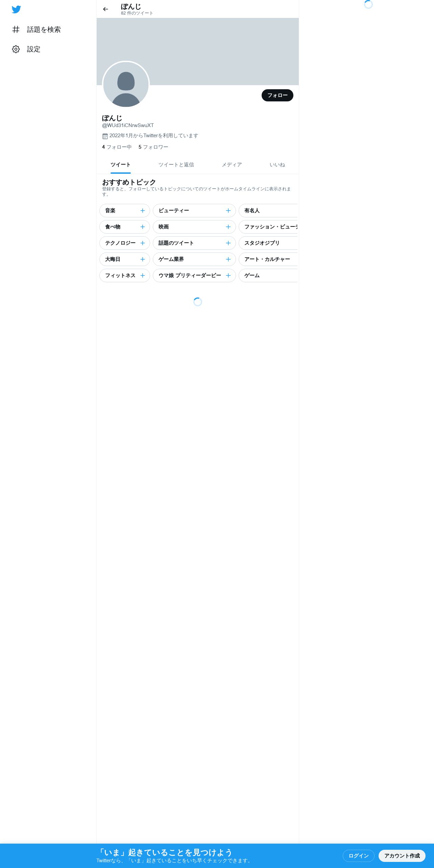
Task: Follow 大晦日 topic with plus icon
Action: pyautogui.click(x=143, y=259)
